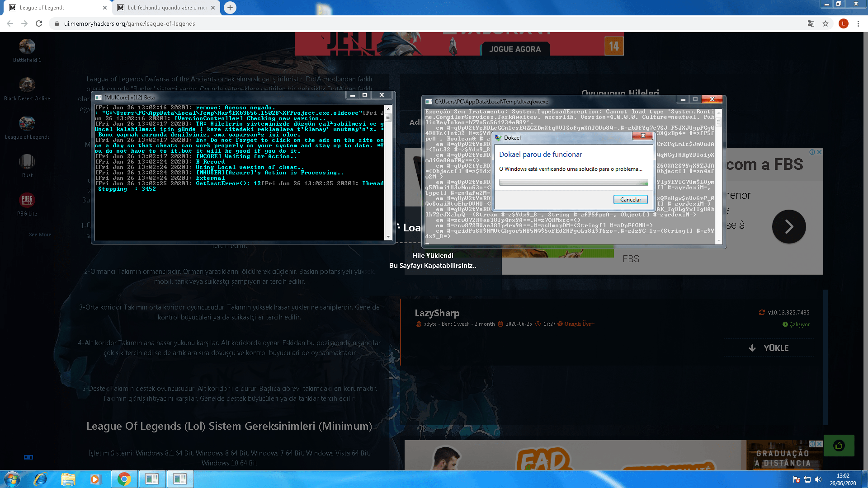Open Windows Explorer from the taskbar

click(x=68, y=479)
